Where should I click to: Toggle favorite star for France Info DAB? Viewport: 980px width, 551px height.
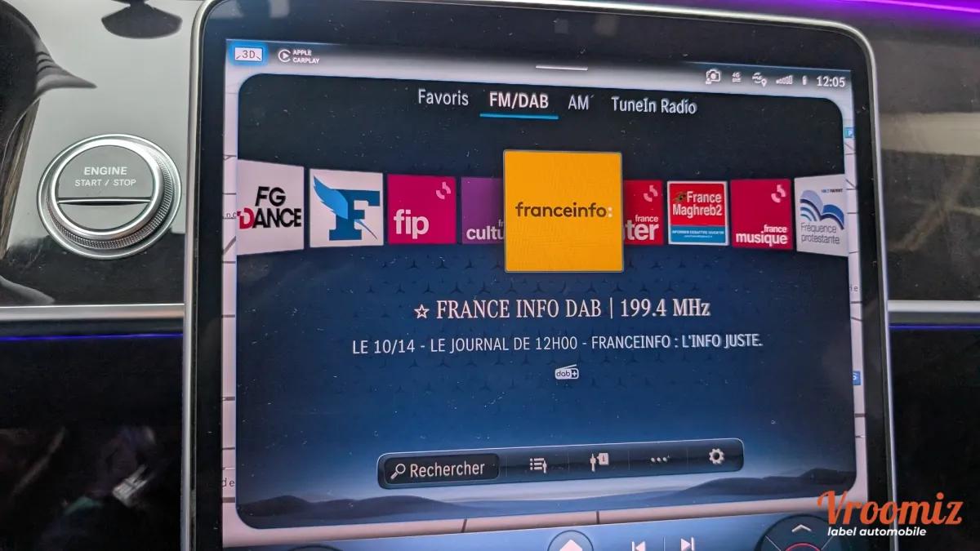[x=421, y=311]
